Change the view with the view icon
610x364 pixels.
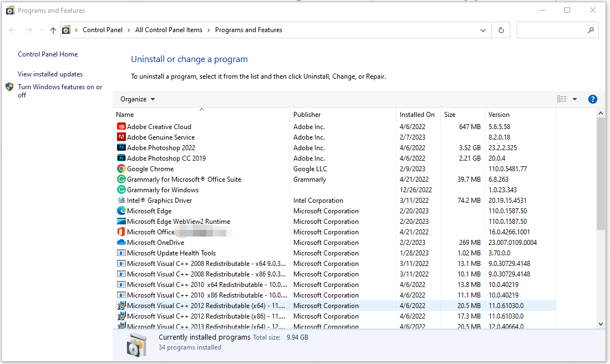point(562,99)
